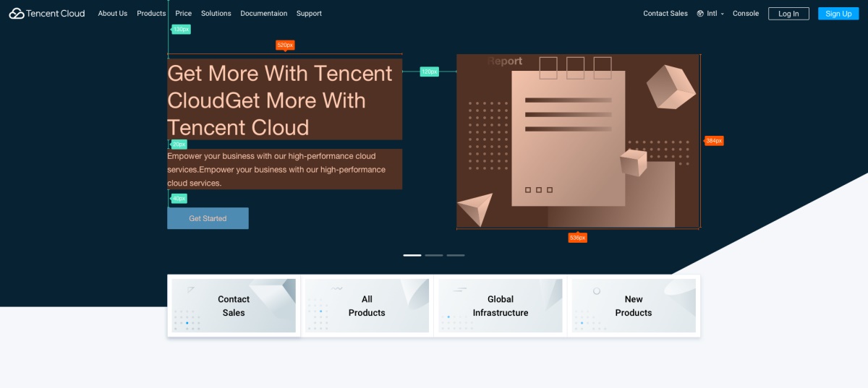868x388 pixels.
Task: Click the Empower your business description text
Action: pyautogui.click(x=284, y=169)
